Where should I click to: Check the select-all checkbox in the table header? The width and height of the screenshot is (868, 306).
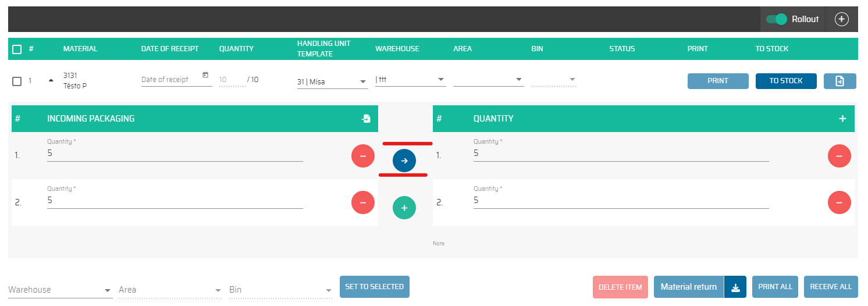[x=17, y=49]
